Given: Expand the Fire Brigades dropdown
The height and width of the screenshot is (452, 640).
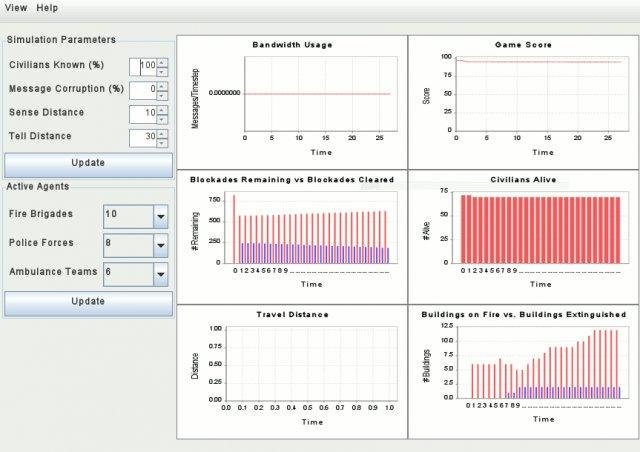Looking at the screenshot, I should tap(160, 216).
